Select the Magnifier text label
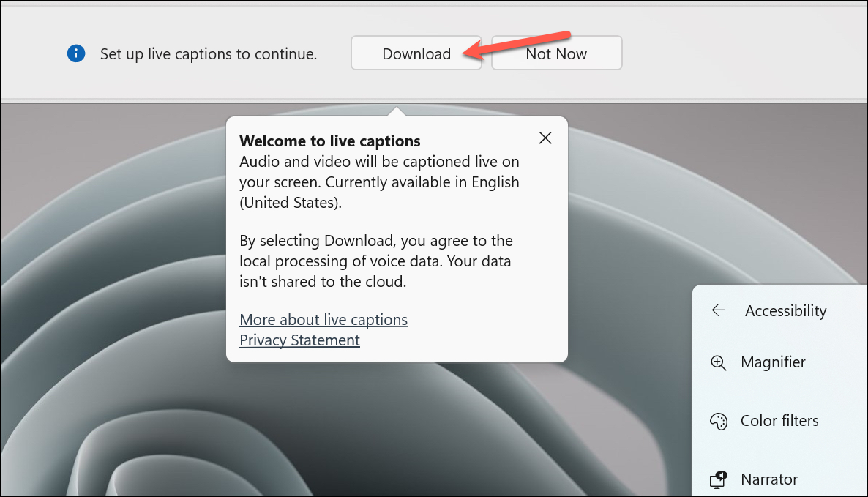The width and height of the screenshot is (868, 497). tap(773, 362)
